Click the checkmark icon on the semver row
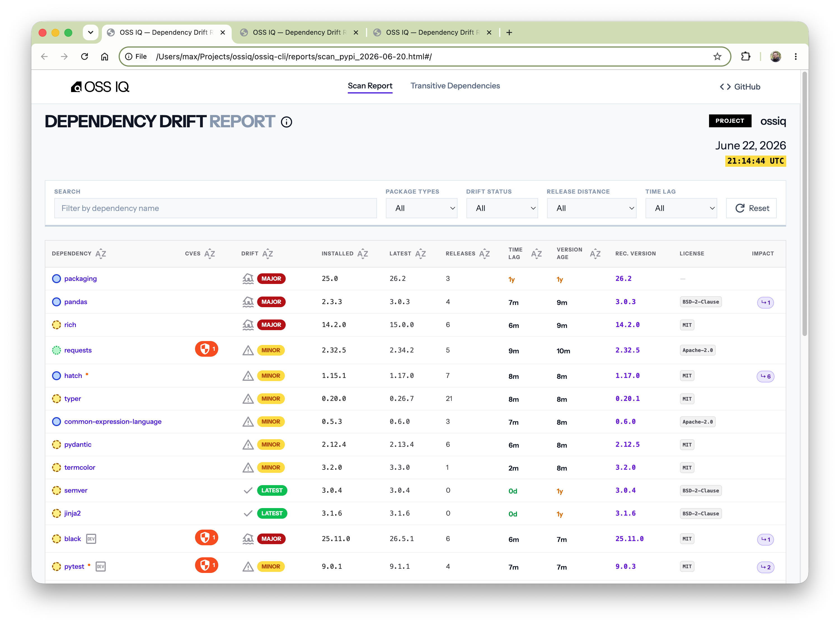The width and height of the screenshot is (840, 625). [248, 491]
